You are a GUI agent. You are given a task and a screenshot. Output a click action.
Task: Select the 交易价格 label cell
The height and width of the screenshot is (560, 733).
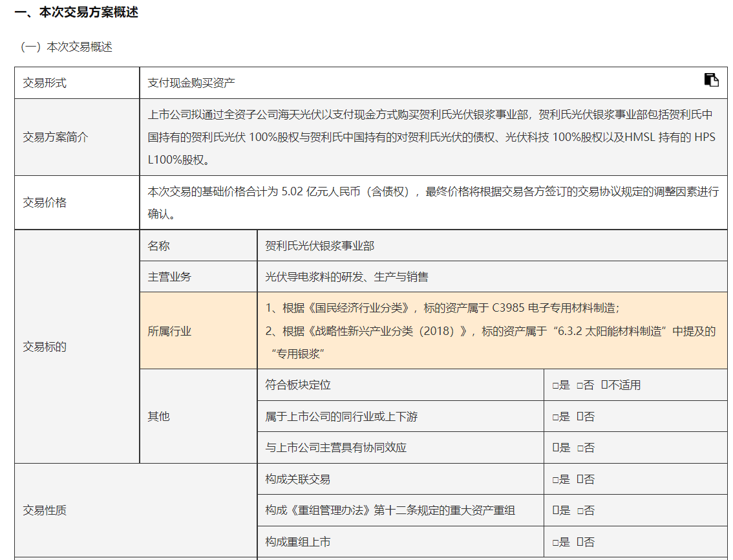tap(77, 202)
